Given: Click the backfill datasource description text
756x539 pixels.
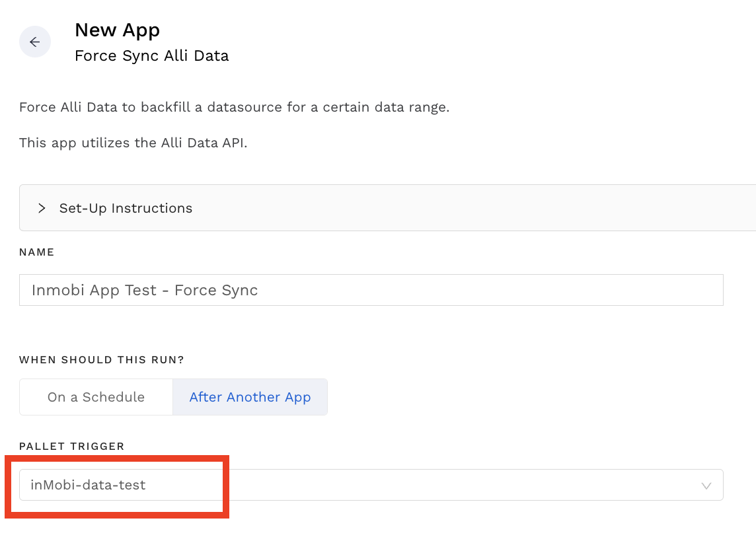Looking at the screenshot, I should tap(234, 107).
